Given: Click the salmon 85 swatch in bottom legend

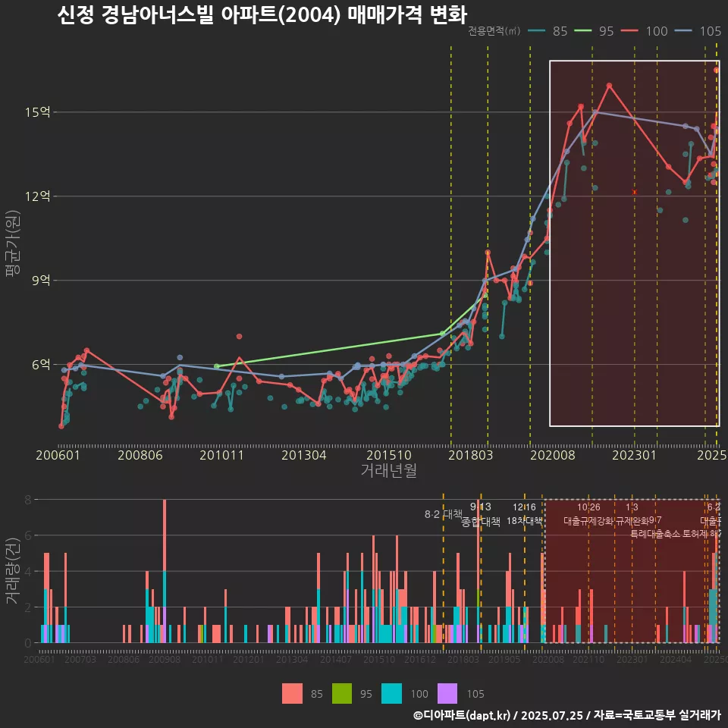Looking at the screenshot, I should point(292,694).
